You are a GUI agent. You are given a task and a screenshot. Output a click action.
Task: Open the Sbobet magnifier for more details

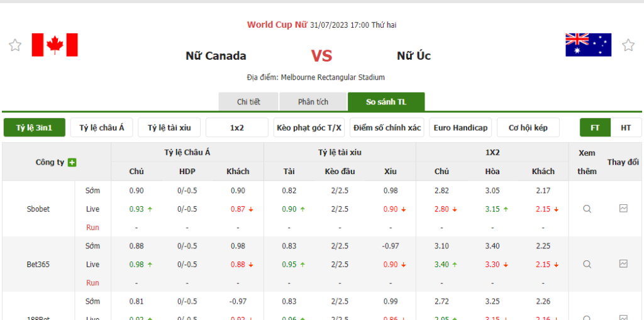coord(587,209)
